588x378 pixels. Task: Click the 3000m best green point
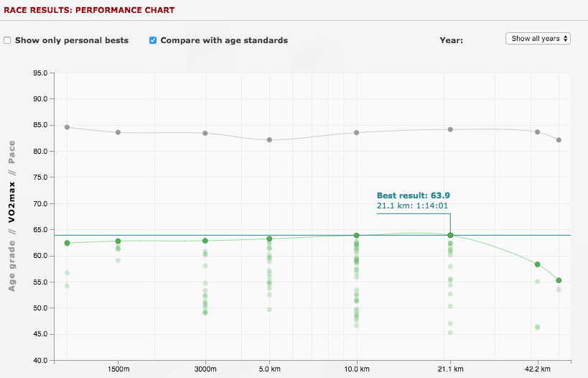click(x=205, y=241)
